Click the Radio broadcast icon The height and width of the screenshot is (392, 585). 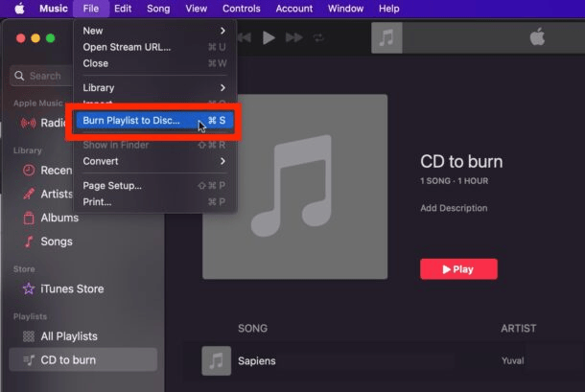point(29,123)
